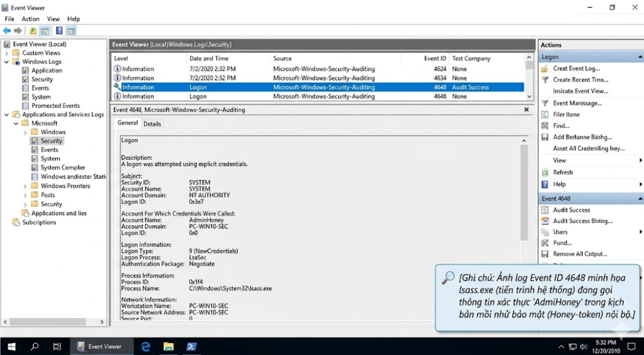The width and height of the screenshot is (644, 355).
Task: Click the Task View taskbar icon
Action: (57, 347)
